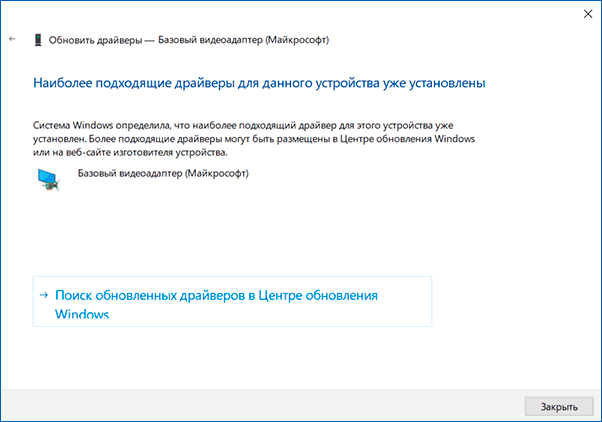Search for updated drivers in Windows Update
This screenshot has width=602, height=422.
pos(232,301)
